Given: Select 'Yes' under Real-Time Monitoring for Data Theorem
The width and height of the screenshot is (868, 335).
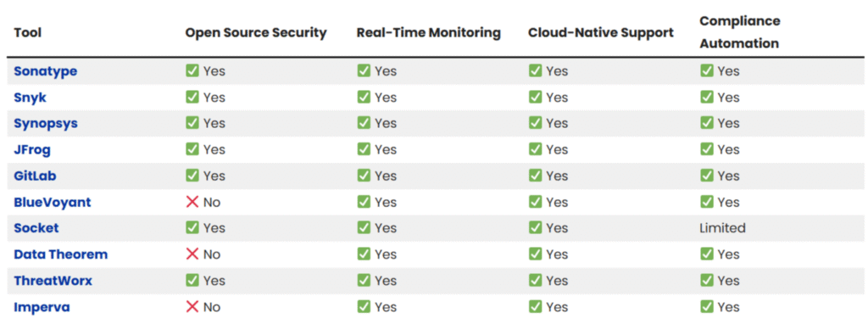Looking at the screenshot, I should point(386,254).
